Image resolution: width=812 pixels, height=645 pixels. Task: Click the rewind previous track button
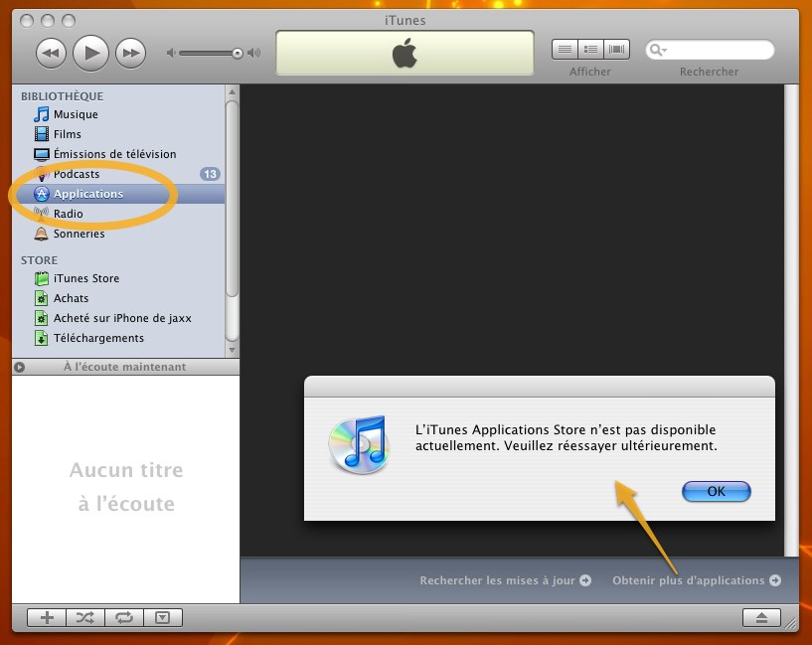click(x=52, y=52)
